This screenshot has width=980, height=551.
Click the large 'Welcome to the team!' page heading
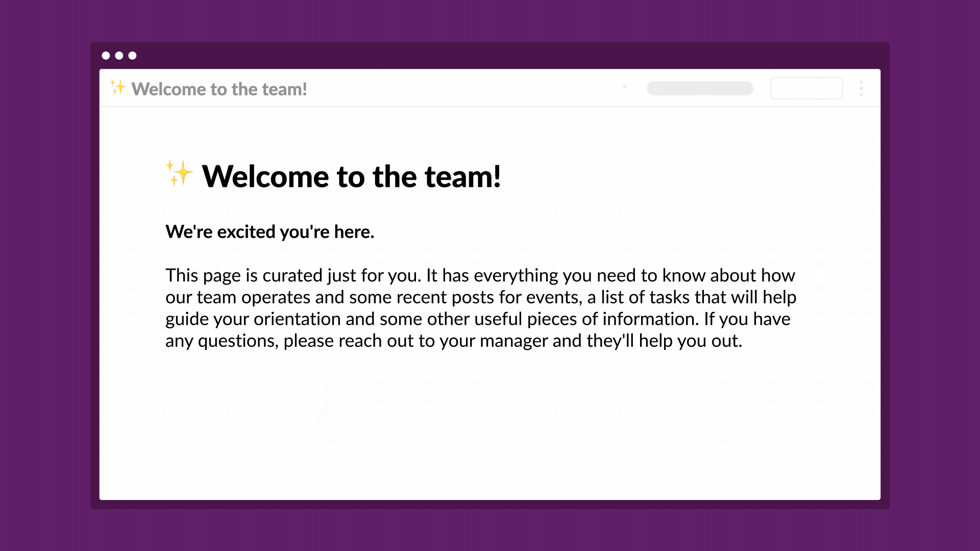coord(351,177)
